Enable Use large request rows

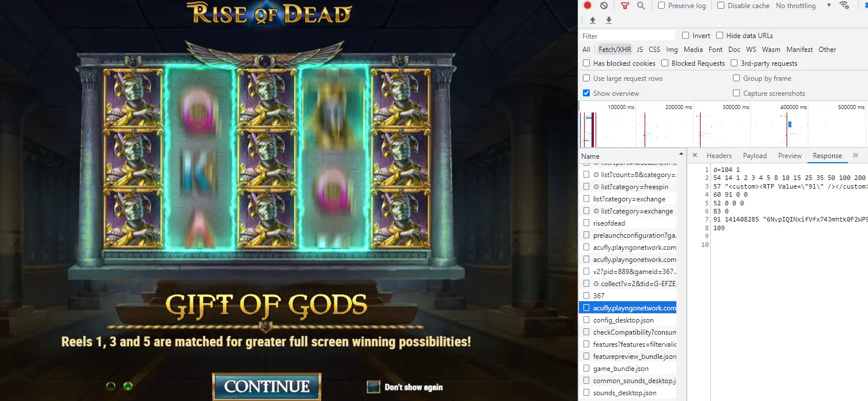(586, 78)
